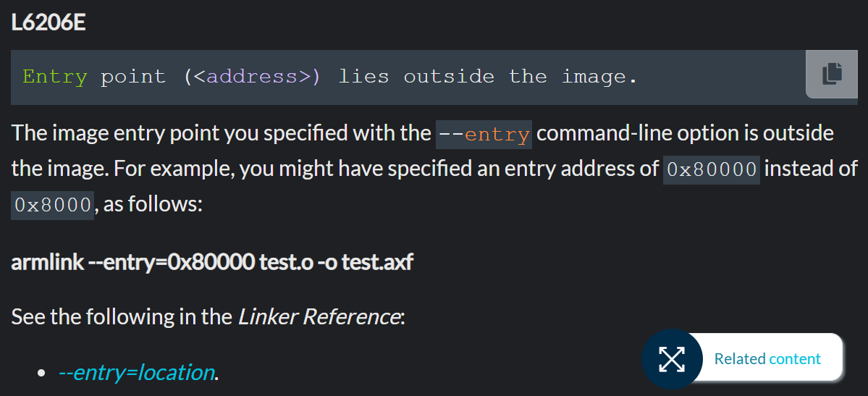Follow the --entry=location link
Viewport: 868px width, 396px height.
click(136, 373)
